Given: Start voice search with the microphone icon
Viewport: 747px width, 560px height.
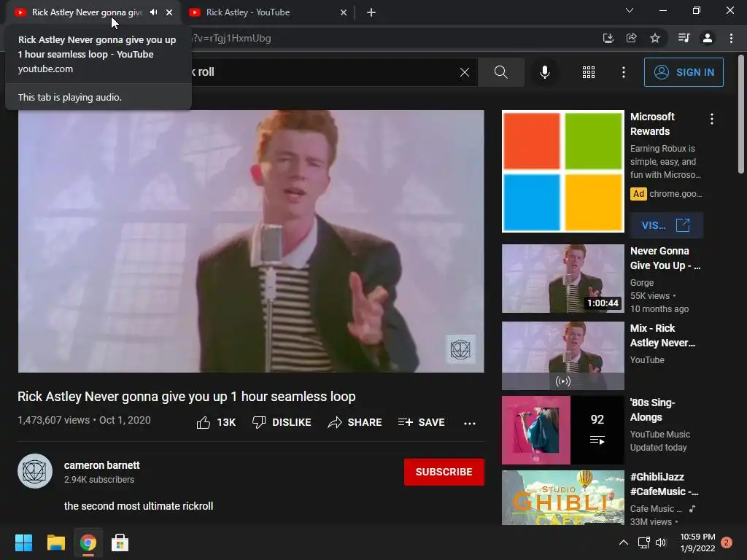Looking at the screenshot, I should point(545,72).
